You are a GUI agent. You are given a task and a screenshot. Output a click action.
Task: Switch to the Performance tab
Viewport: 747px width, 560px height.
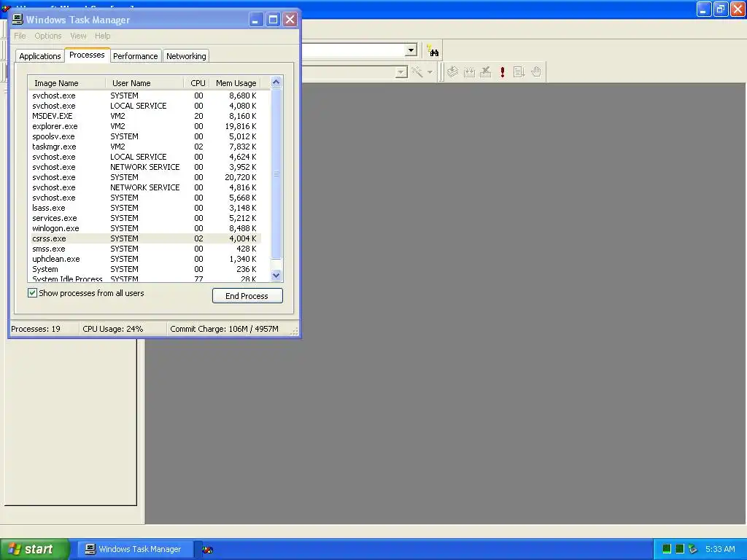135,56
